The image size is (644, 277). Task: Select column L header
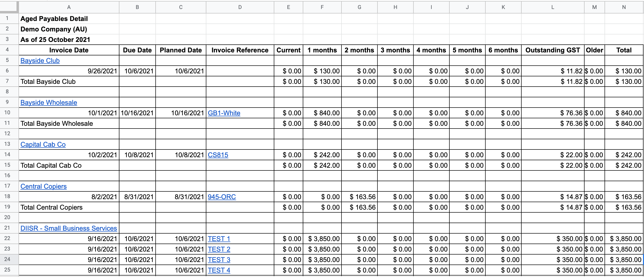pos(553,7)
